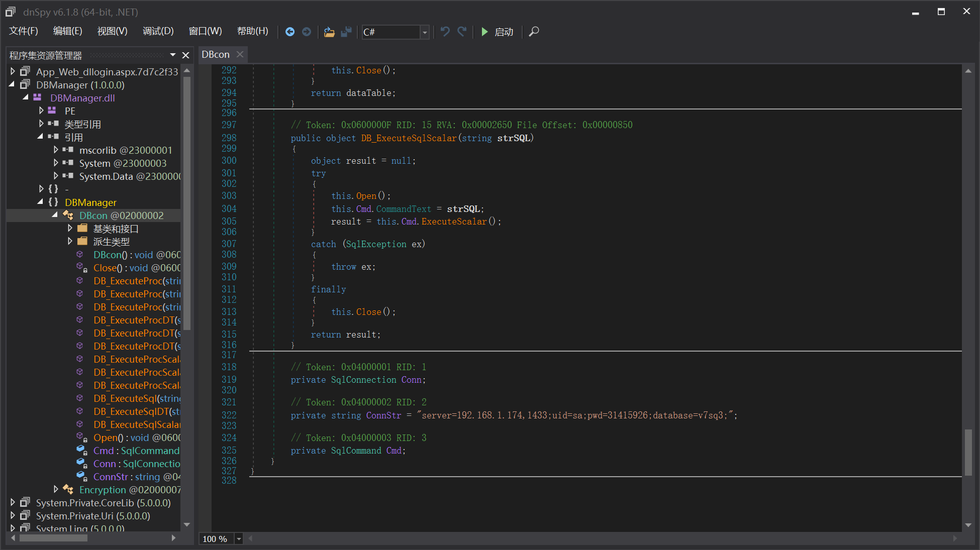The width and height of the screenshot is (980, 550).
Task: Click the undo toolbar icon
Action: pos(445,32)
